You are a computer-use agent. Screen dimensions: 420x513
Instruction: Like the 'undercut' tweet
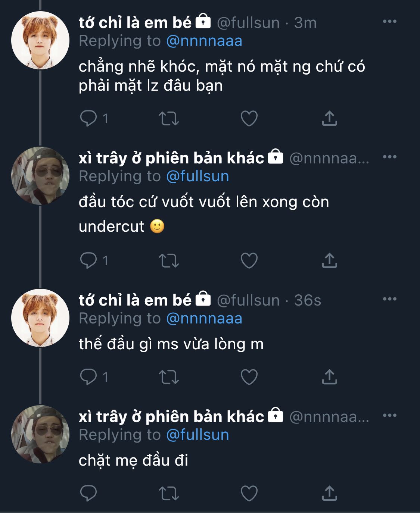pyautogui.click(x=249, y=260)
